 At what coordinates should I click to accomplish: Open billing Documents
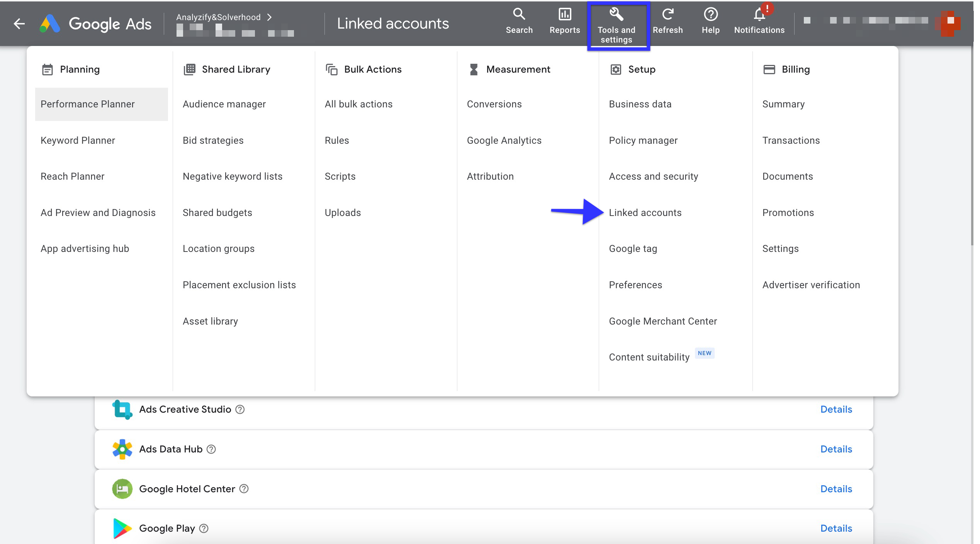pos(788,176)
